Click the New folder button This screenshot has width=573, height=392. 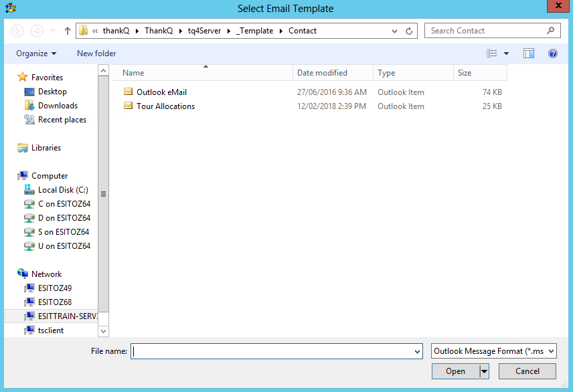coord(96,54)
